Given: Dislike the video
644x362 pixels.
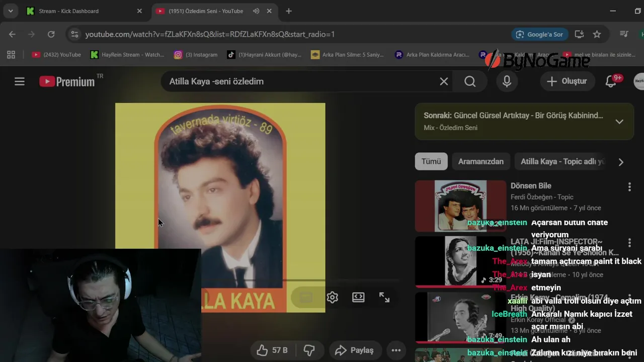Looking at the screenshot, I should (x=309, y=350).
